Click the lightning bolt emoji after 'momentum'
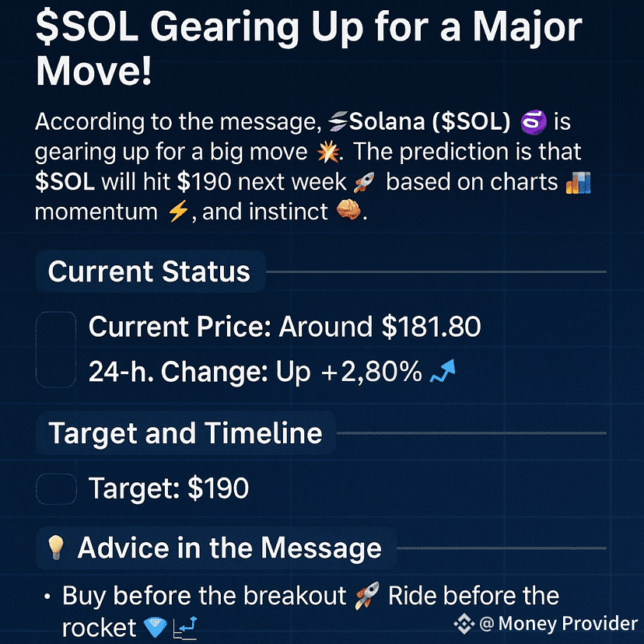Image resolution: width=644 pixels, height=644 pixels. click(x=179, y=212)
